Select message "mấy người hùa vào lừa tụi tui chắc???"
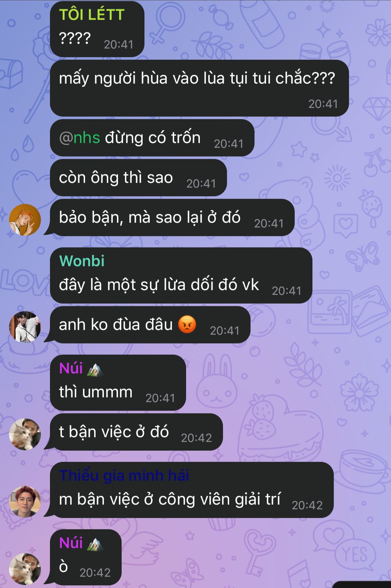 (199, 88)
